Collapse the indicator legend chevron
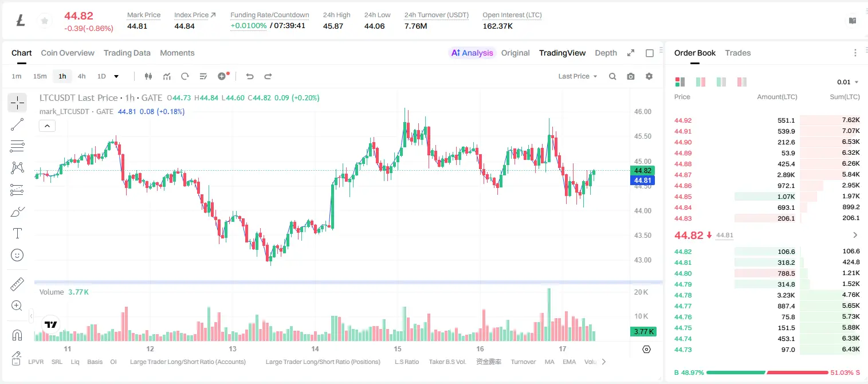The height and width of the screenshot is (384, 868). click(47, 126)
